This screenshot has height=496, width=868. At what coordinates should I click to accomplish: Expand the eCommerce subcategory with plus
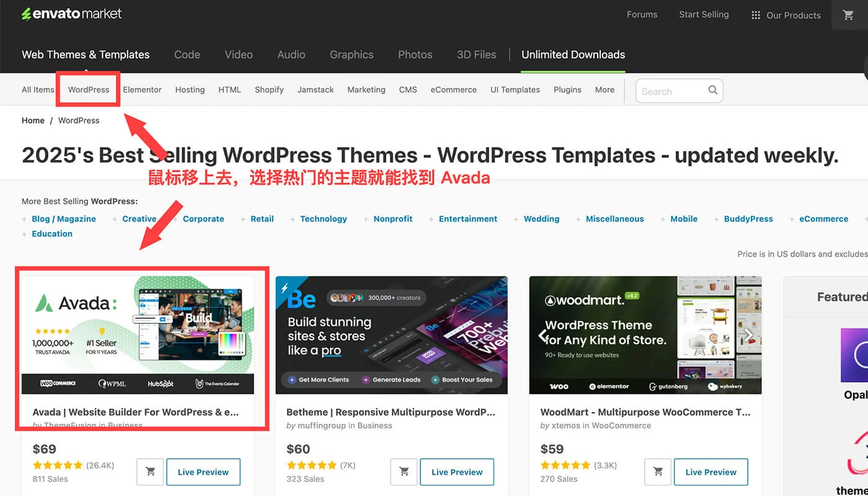pyautogui.click(x=792, y=219)
